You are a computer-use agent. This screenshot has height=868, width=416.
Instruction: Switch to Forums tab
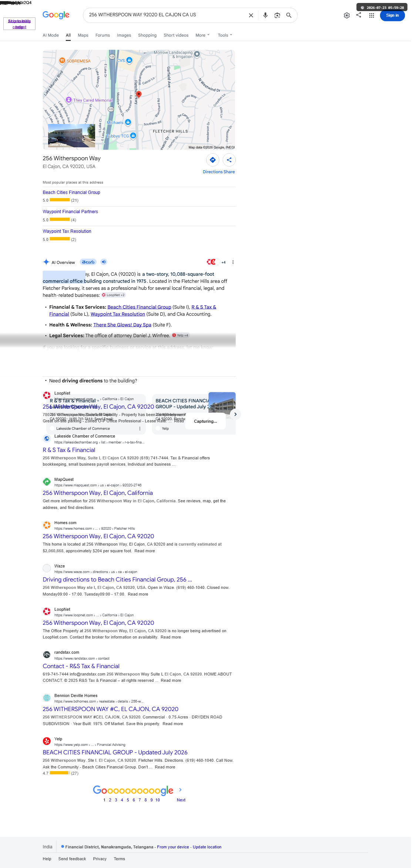click(103, 35)
